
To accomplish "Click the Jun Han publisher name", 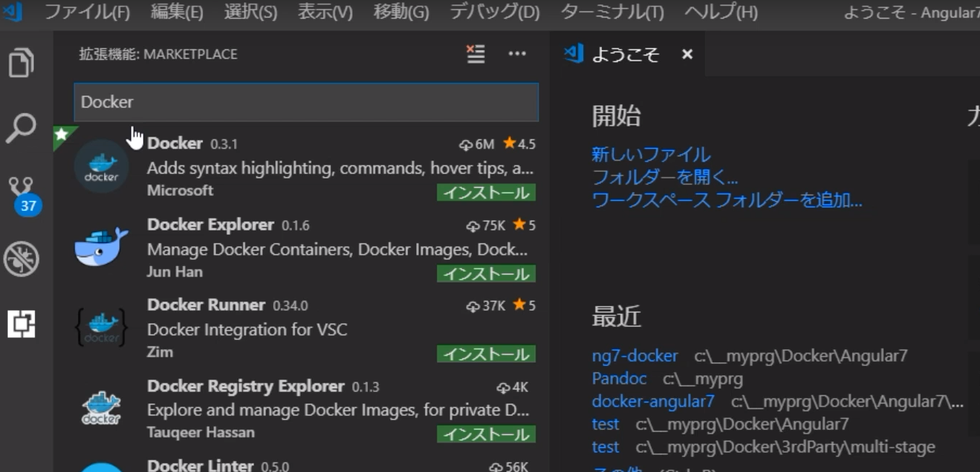I will tap(175, 272).
